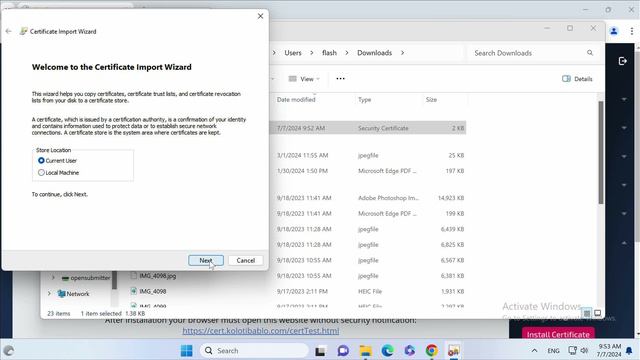Open the browser three-dot menu

click(x=631, y=31)
